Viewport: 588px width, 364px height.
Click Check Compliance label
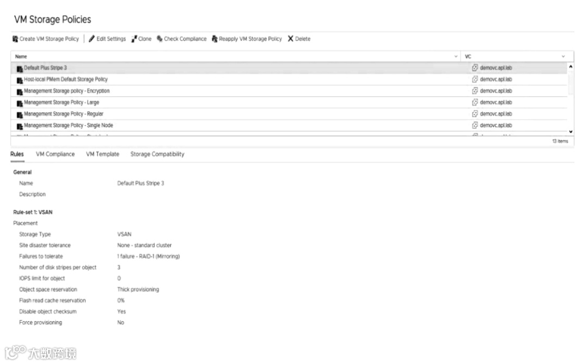tap(185, 39)
